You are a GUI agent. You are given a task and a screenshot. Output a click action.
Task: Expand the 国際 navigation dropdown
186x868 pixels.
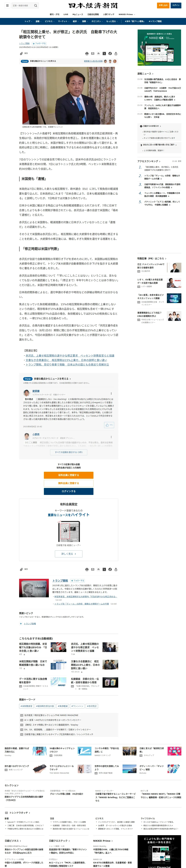[x=85, y=21]
